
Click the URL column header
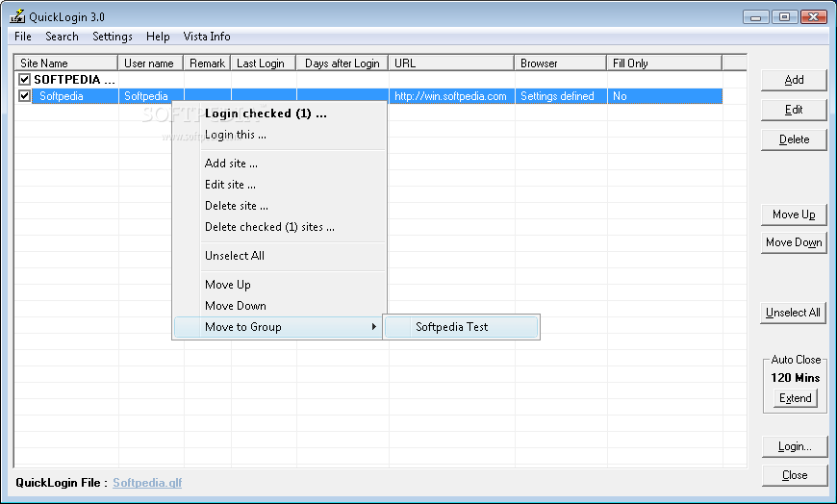pos(451,63)
